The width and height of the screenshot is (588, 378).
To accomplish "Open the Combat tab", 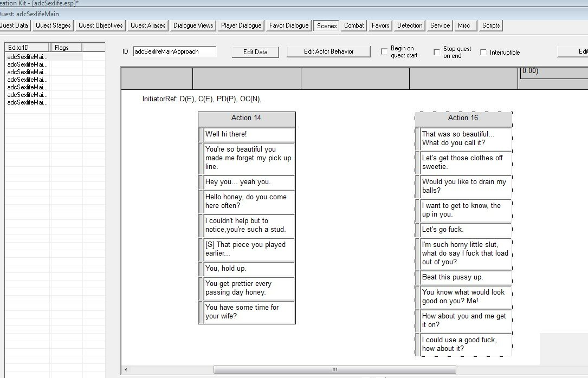I will click(354, 25).
